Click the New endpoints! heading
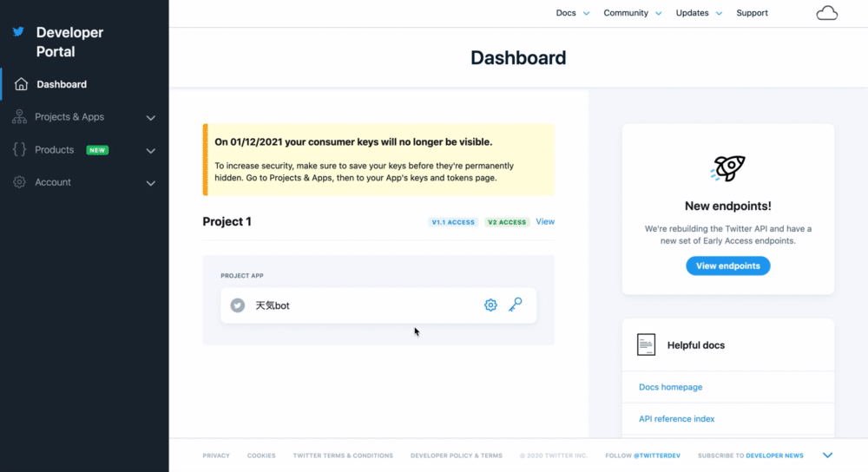This screenshot has height=472, width=868. 728,206
